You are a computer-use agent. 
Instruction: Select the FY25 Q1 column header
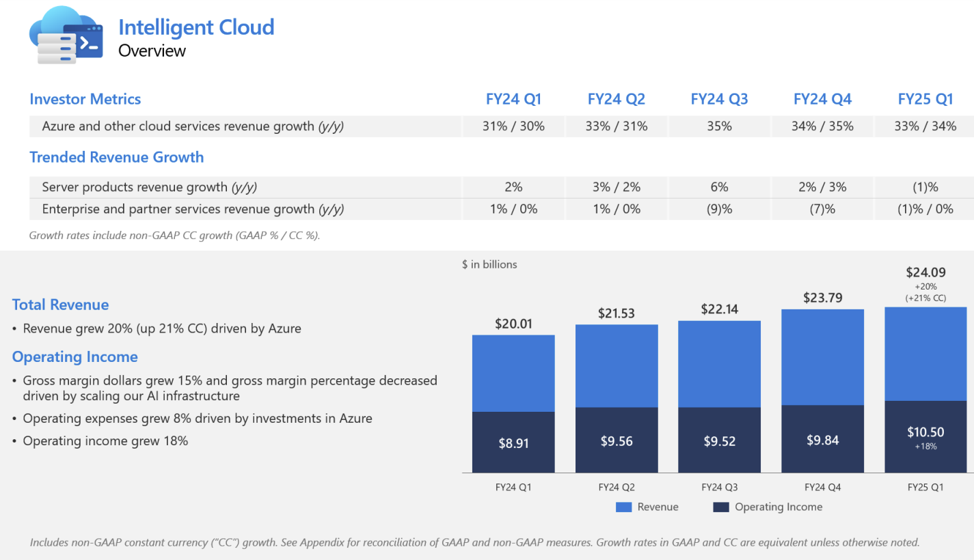pyautogui.click(x=925, y=99)
